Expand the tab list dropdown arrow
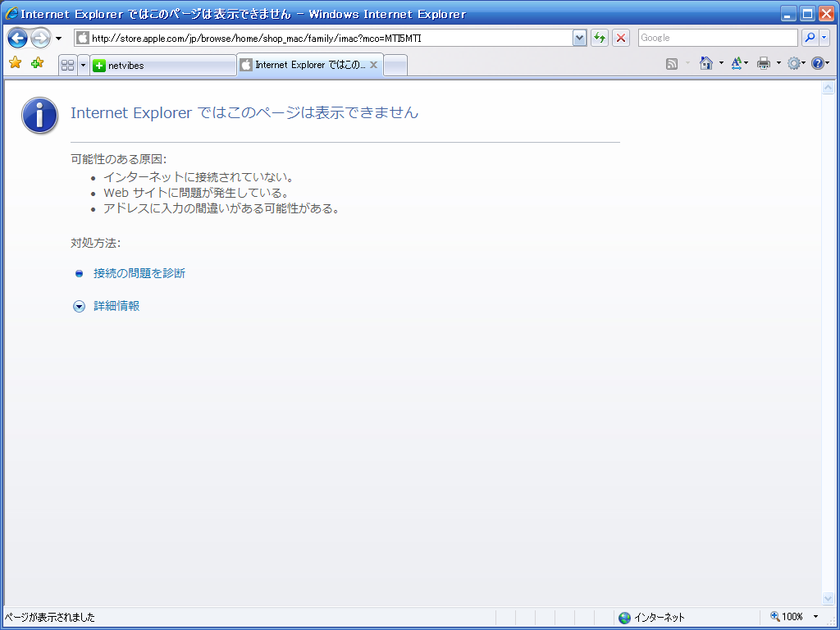Image resolution: width=840 pixels, height=630 pixels. tap(83, 66)
